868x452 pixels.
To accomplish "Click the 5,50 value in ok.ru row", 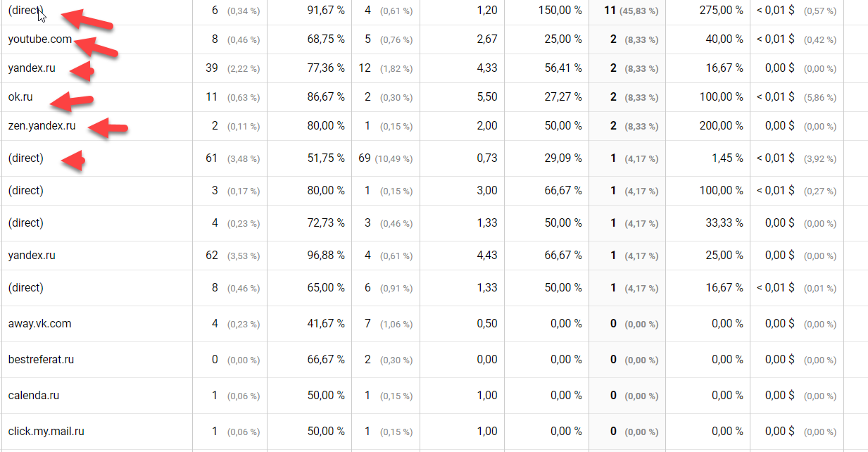I will pos(487,97).
